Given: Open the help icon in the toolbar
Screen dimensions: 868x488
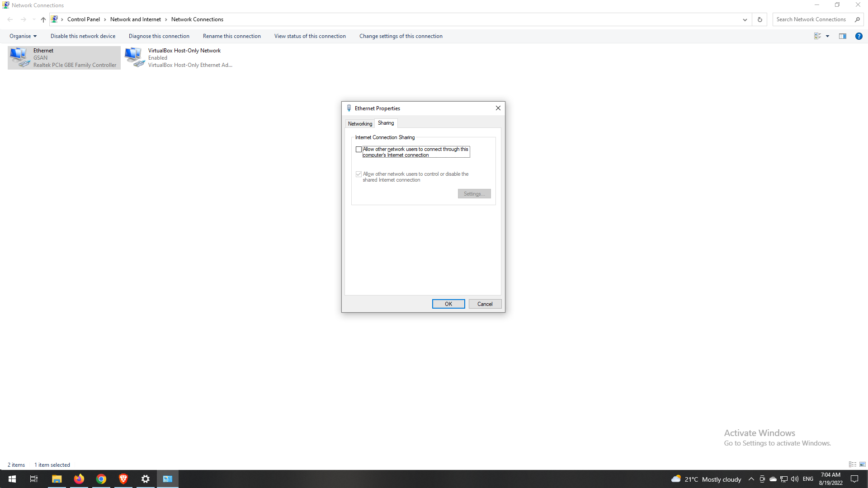Looking at the screenshot, I should tap(859, 36).
